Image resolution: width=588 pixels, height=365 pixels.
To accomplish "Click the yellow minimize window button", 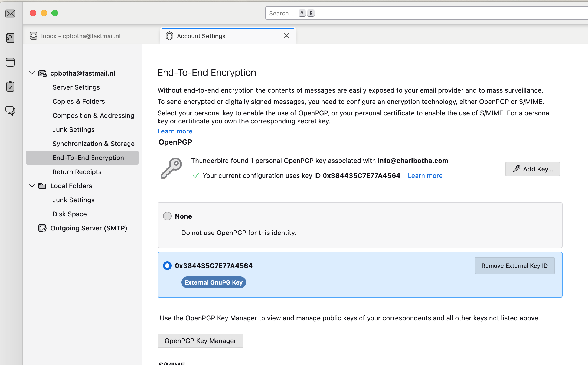I will tap(44, 13).
